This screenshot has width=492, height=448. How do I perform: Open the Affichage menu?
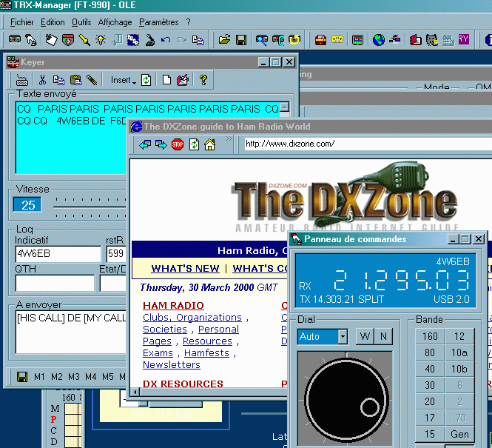point(115,22)
